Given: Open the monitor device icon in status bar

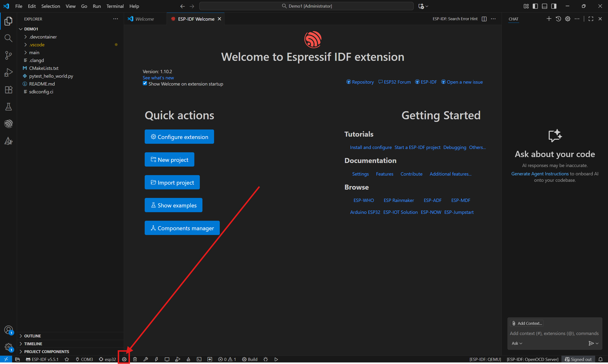Looking at the screenshot, I should click(167, 359).
